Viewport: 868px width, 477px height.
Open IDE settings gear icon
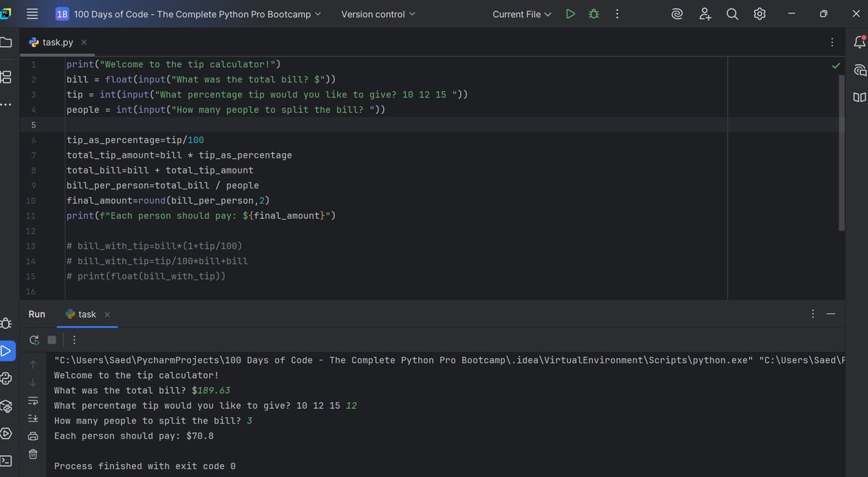coord(759,14)
